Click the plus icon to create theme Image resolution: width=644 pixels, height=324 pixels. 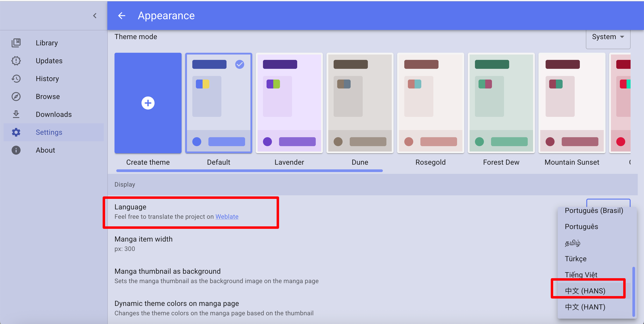[x=148, y=103]
